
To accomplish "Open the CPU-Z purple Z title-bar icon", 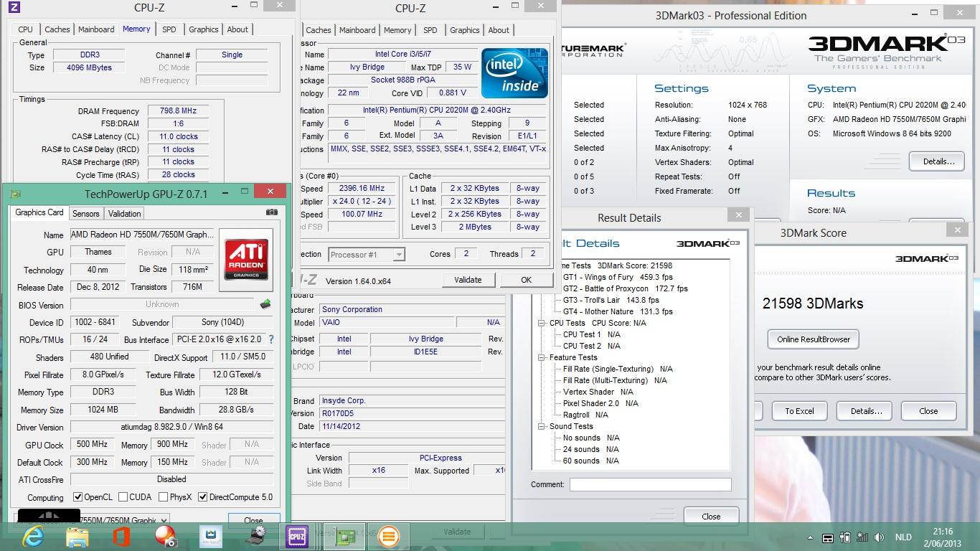I will coord(14,8).
